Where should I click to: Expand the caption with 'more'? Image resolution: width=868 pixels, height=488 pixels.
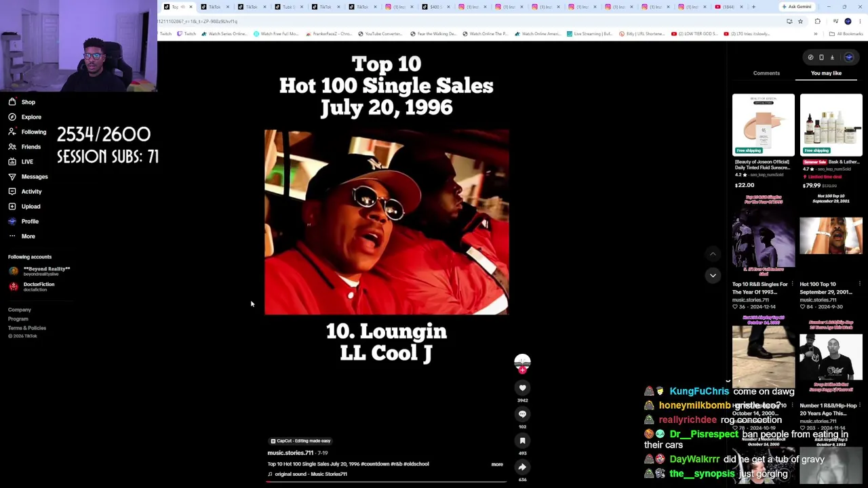[497, 464]
